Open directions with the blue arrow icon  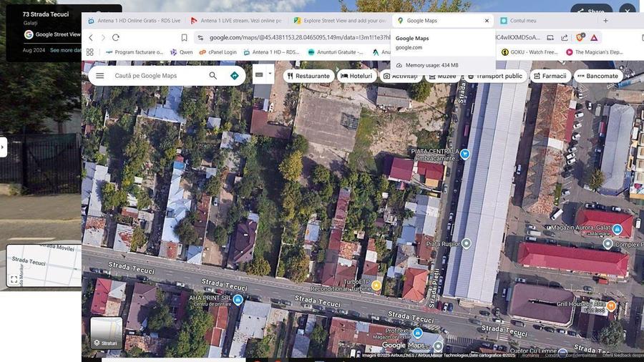(235, 76)
